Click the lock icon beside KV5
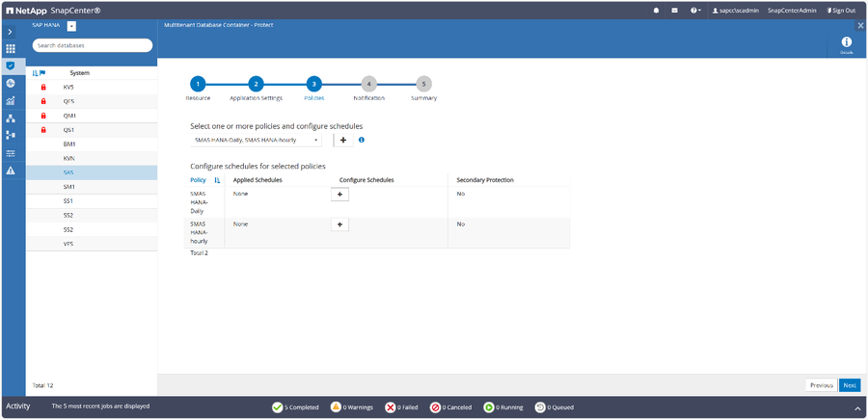 [43, 88]
